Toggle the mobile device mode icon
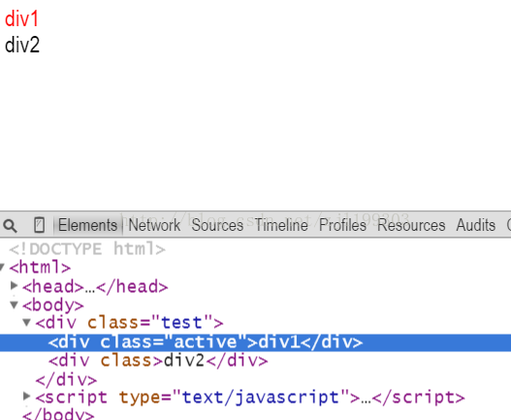 [x=40, y=225]
